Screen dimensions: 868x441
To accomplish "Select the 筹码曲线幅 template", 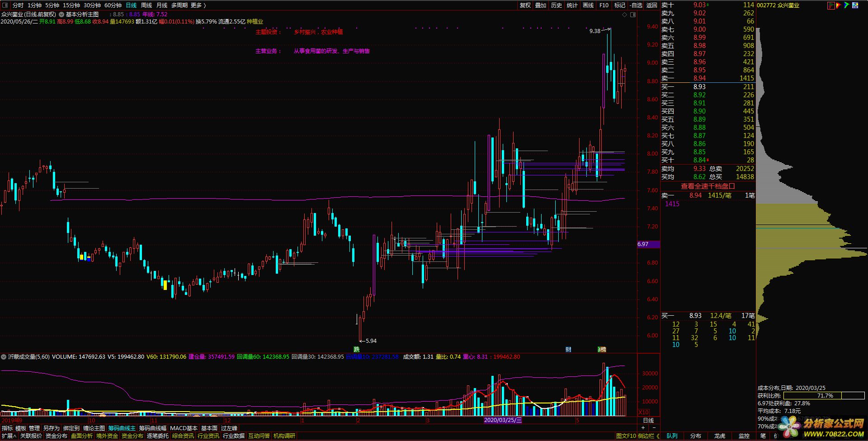I will (x=153, y=428).
